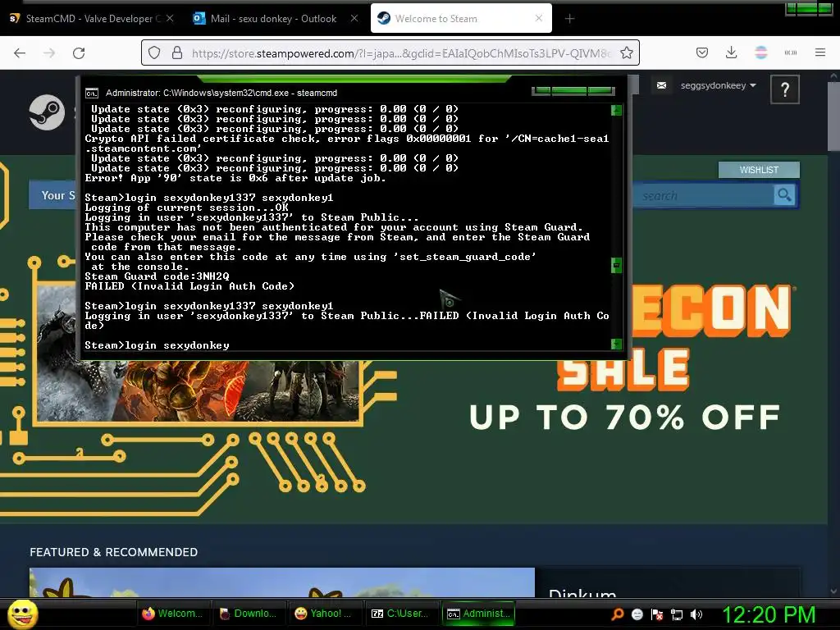Open the browser extension icon with striped circle

coord(761,52)
